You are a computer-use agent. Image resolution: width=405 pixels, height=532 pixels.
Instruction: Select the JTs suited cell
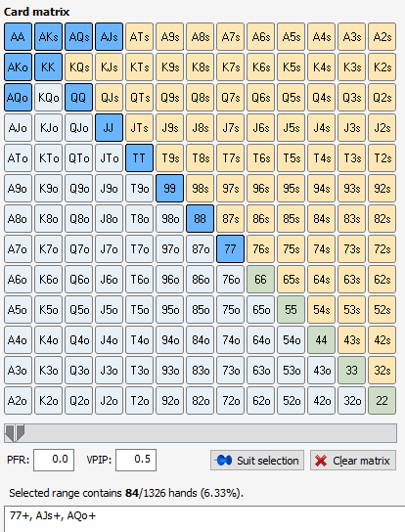139,128
